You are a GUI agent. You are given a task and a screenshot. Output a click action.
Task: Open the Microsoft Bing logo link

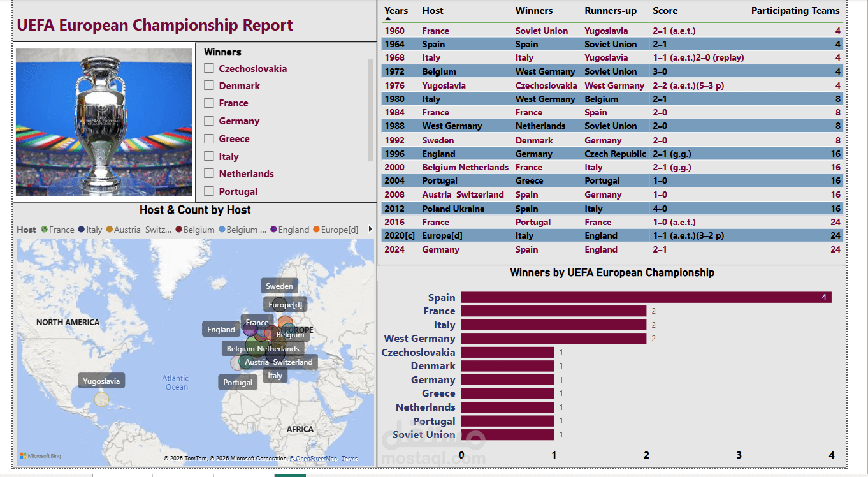[x=40, y=456]
